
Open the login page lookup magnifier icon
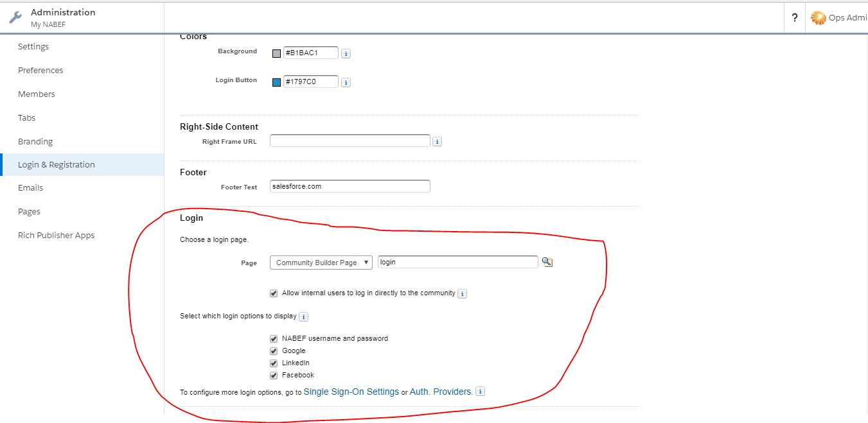[x=547, y=262]
